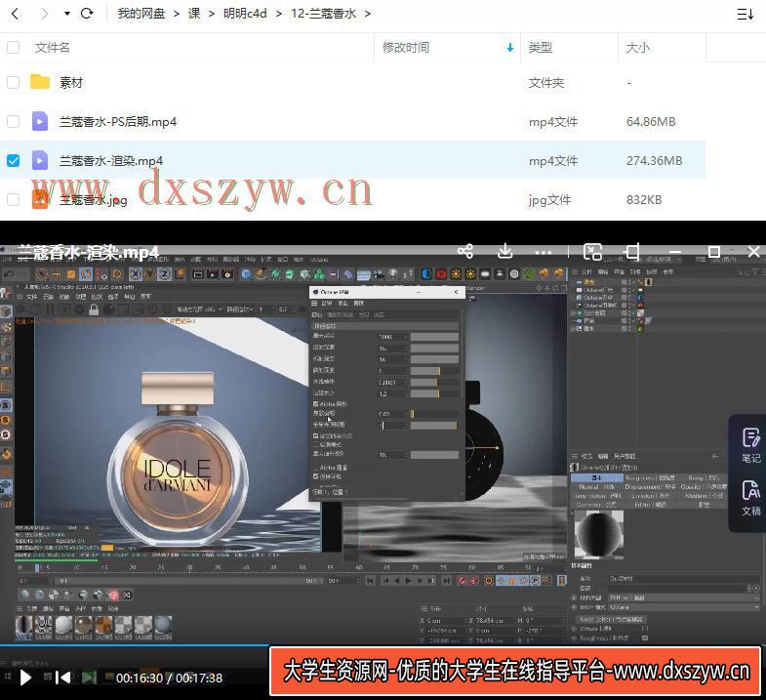766x700 pixels.
Task: Download the video via the download icon
Action: (505, 251)
